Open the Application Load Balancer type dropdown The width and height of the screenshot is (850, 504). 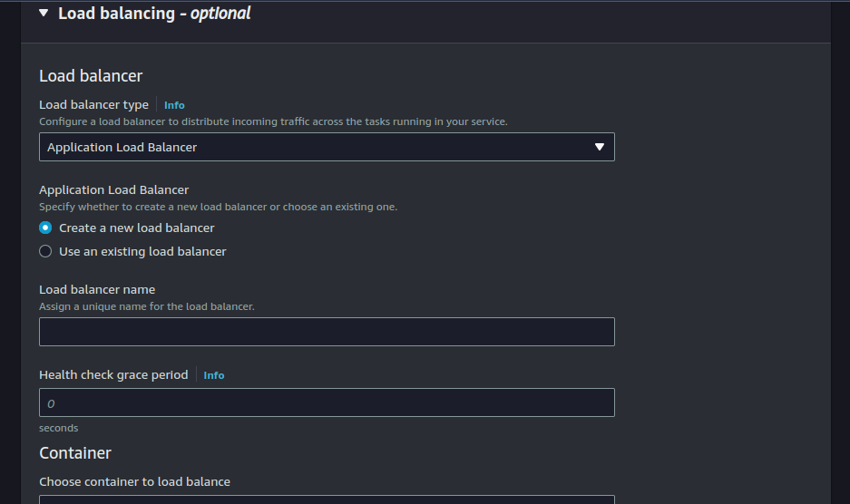tap(327, 147)
